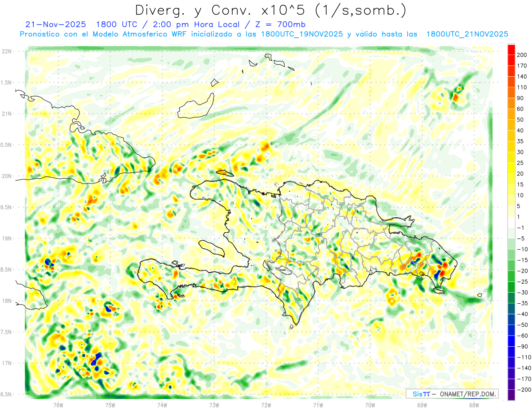Click the "-40" colorbar value
Screen dimensions: 532x411
point(522,314)
